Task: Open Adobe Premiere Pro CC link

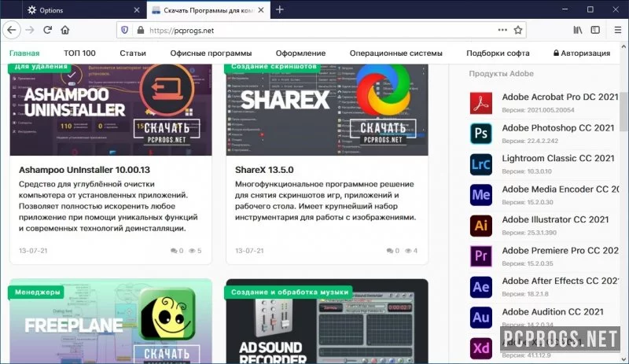Action: pos(560,251)
